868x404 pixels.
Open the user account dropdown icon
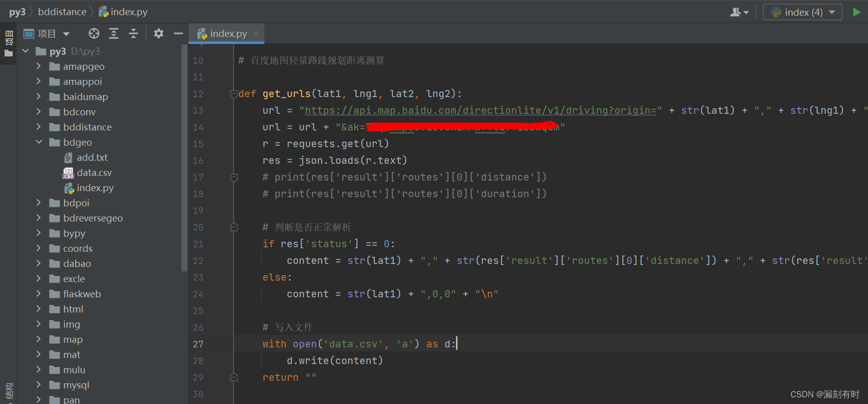[x=739, y=12]
